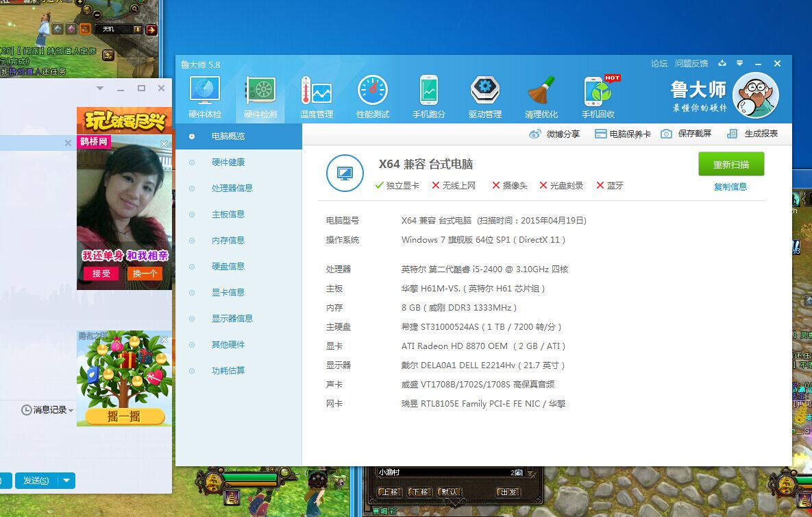812x517 pixels.
Task: Click the 换一个 button on the ad
Action: point(145,273)
